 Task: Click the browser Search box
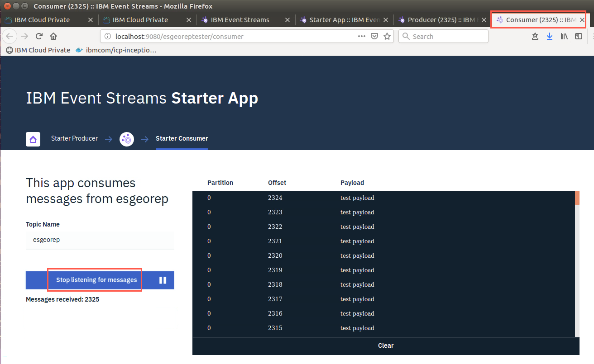point(443,36)
